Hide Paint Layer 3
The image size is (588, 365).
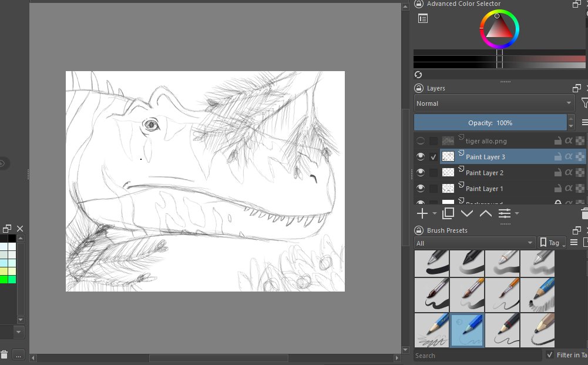coord(421,157)
